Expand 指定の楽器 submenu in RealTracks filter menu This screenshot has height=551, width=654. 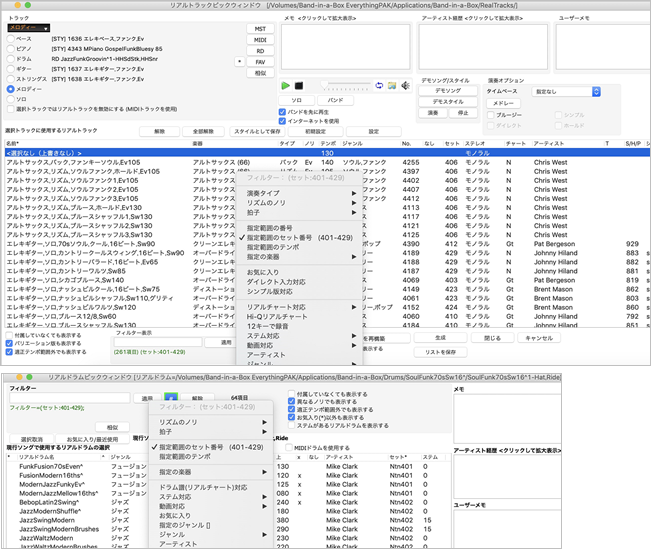point(299,257)
